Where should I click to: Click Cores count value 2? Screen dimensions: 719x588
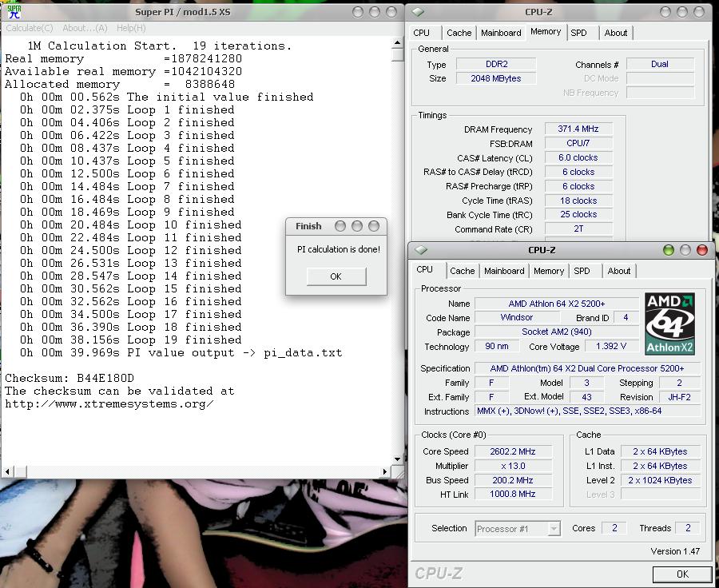(x=614, y=528)
